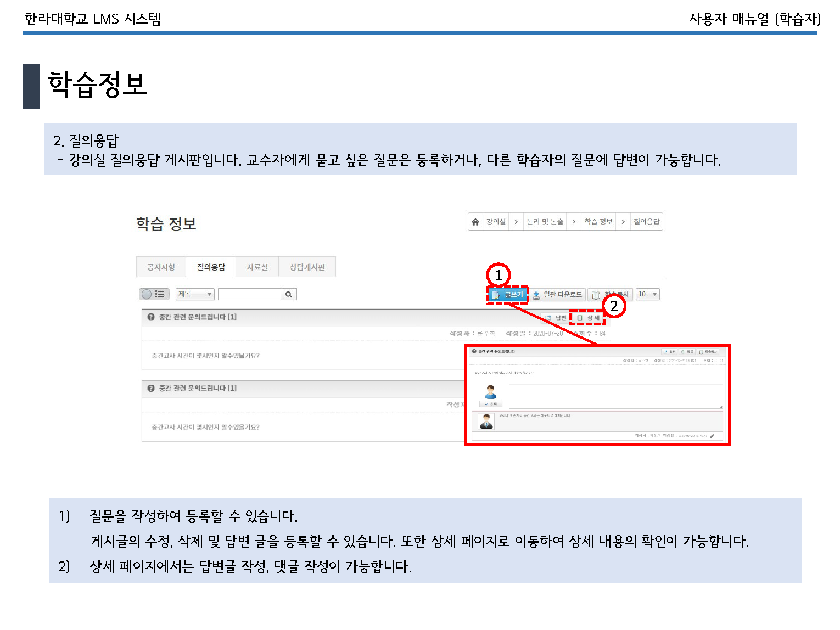This screenshot has height=630, width=840.
Task: Click 논리 및 논술 in the breadcrumb
Action: (544, 222)
